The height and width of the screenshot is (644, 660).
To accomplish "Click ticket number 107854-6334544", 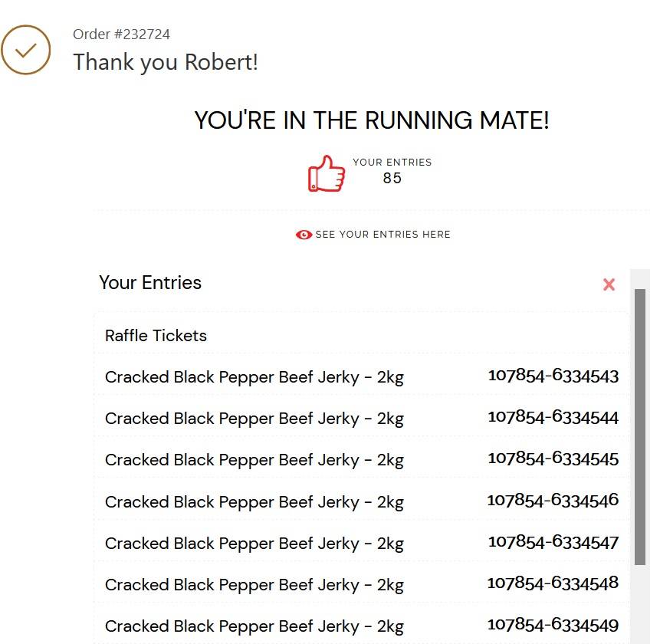I will [553, 418].
